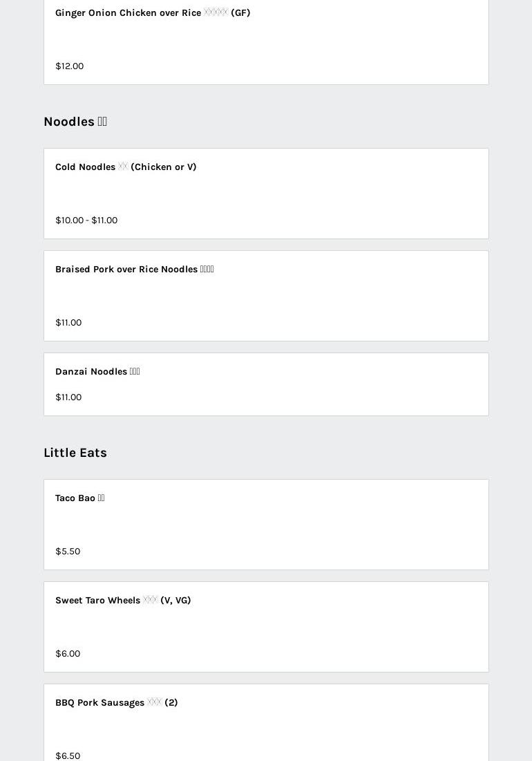This screenshot has height=761, width=532.
Task: Click the $12.00 price of Ginger Onion Chicken
Action: (69, 66)
